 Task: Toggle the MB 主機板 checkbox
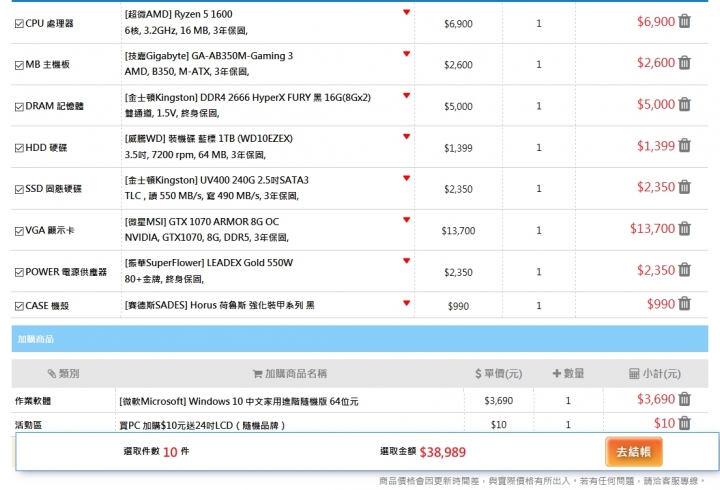tap(19, 65)
